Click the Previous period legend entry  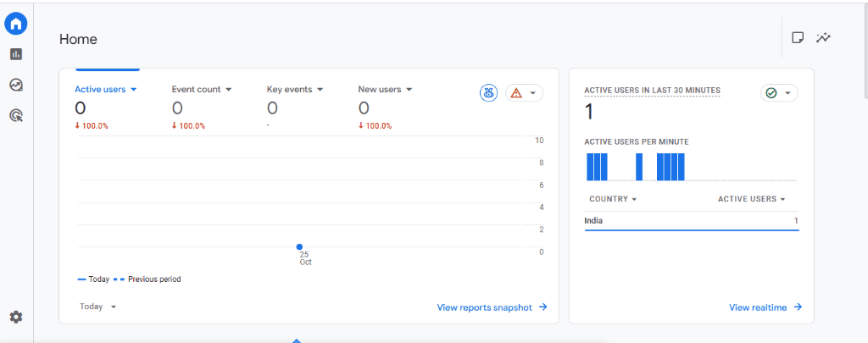tap(147, 279)
